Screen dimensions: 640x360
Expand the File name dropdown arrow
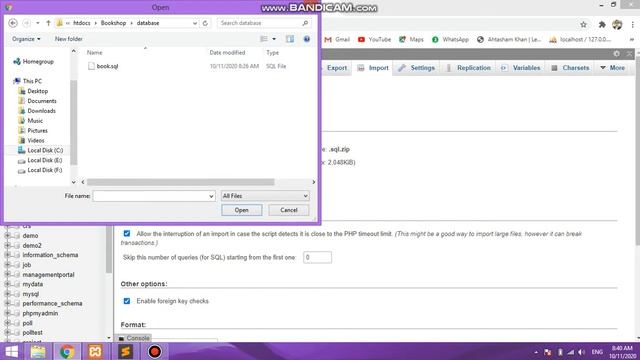(x=211, y=196)
